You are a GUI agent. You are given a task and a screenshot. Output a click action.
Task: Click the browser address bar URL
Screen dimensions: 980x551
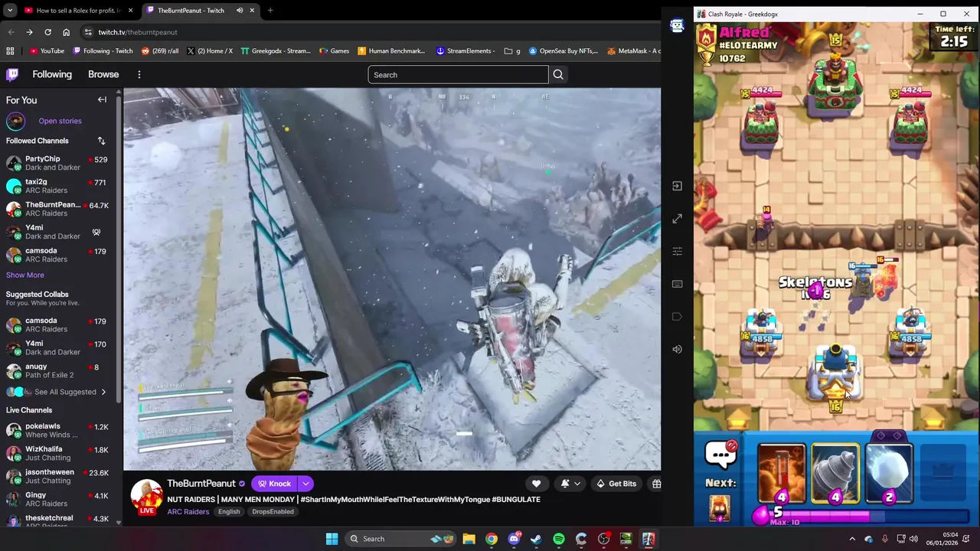pyautogui.click(x=138, y=32)
